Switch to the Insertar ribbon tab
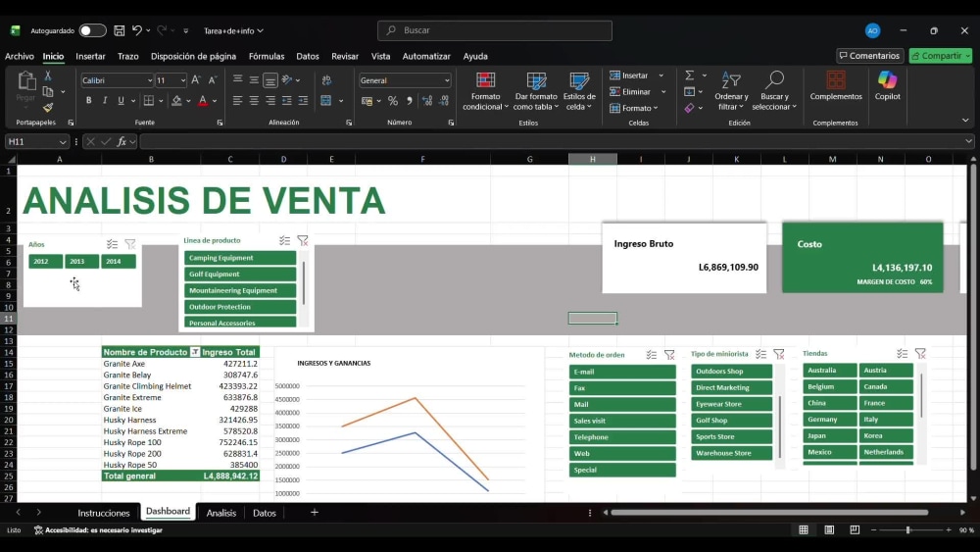This screenshot has width=980, height=552. click(x=90, y=56)
